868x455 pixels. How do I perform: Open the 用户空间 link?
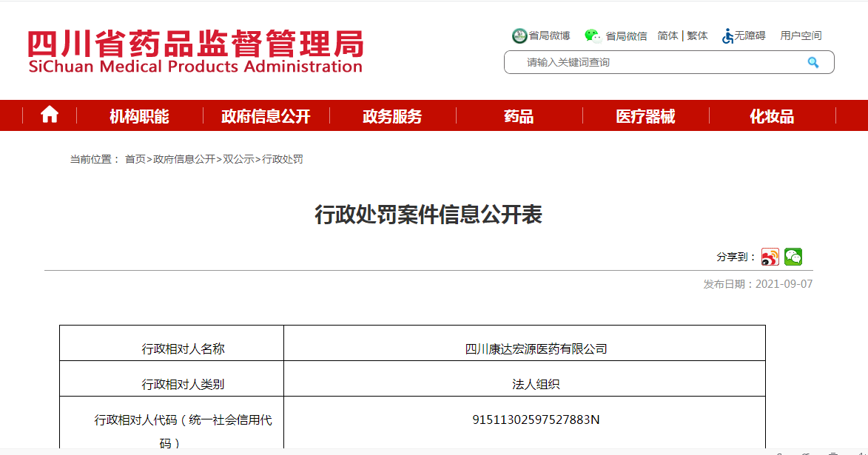[x=801, y=36]
